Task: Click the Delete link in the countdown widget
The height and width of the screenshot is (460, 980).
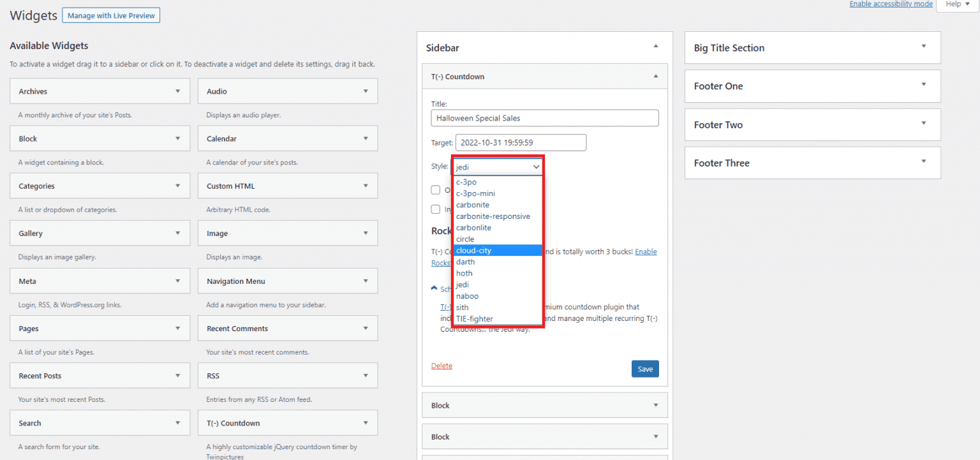Action: [442, 365]
